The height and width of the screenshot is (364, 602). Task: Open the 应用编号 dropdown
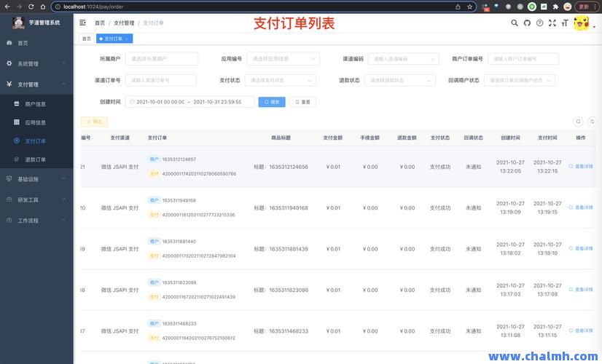point(283,59)
